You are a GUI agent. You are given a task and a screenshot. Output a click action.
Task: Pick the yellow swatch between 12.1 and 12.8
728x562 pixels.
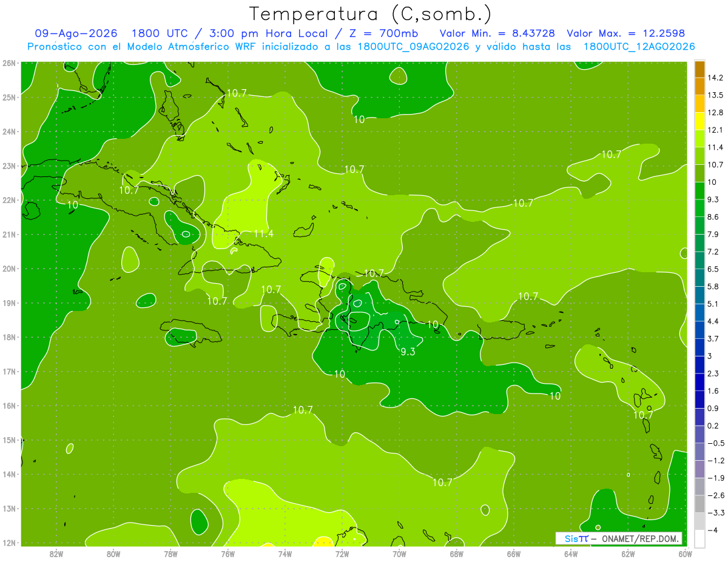click(x=699, y=121)
